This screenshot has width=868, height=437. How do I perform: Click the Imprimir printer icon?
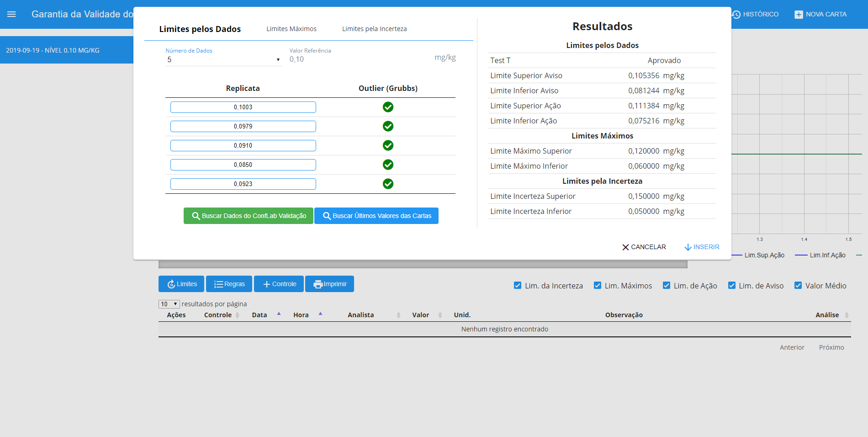click(318, 284)
